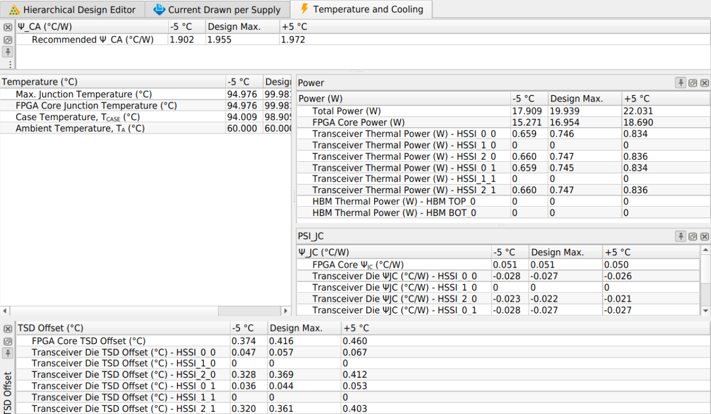
Task: Close the Ψ_CA panel
Action: coord(8,27)
